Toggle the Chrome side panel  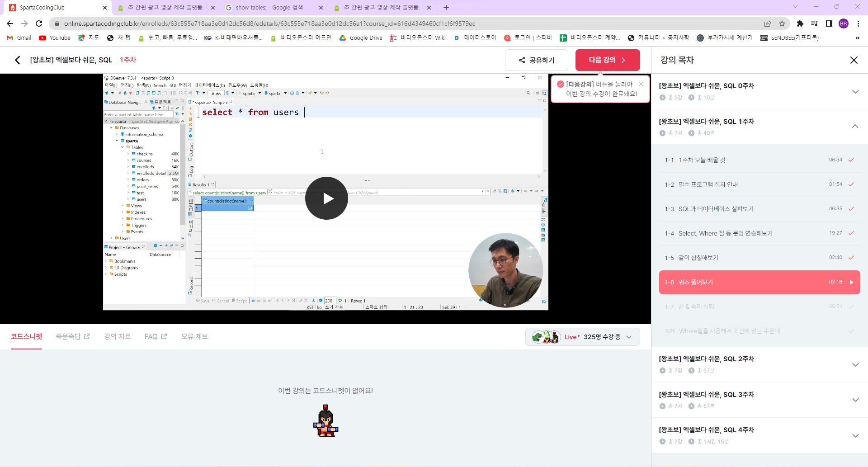[829, 24]
